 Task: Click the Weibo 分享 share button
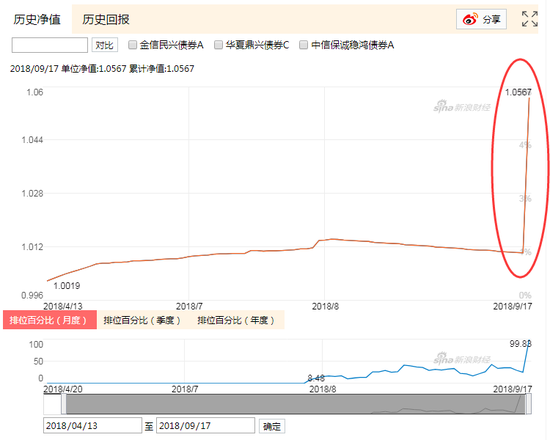481,19
